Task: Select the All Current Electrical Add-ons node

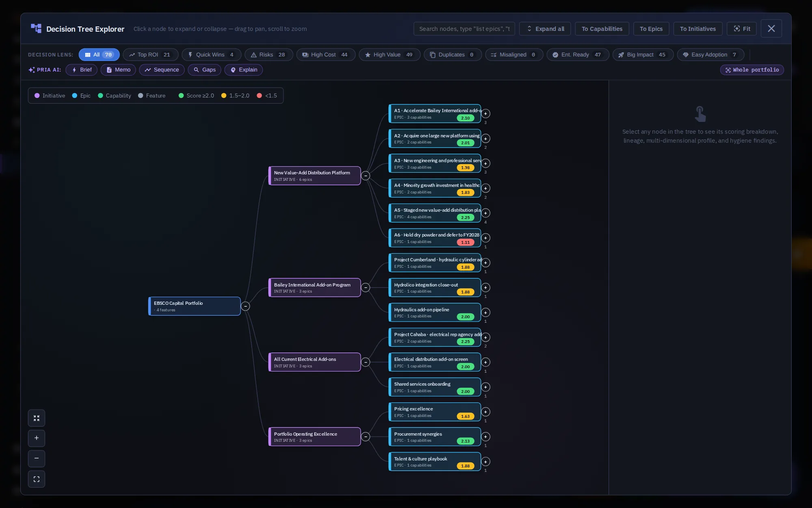Action: 315,363
